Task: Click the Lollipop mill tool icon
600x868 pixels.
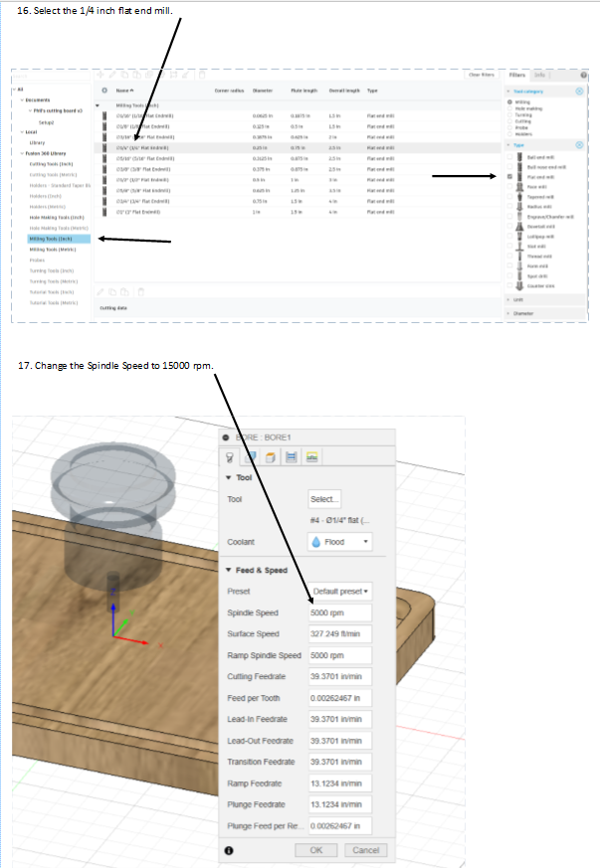Action: click(519, 237)
